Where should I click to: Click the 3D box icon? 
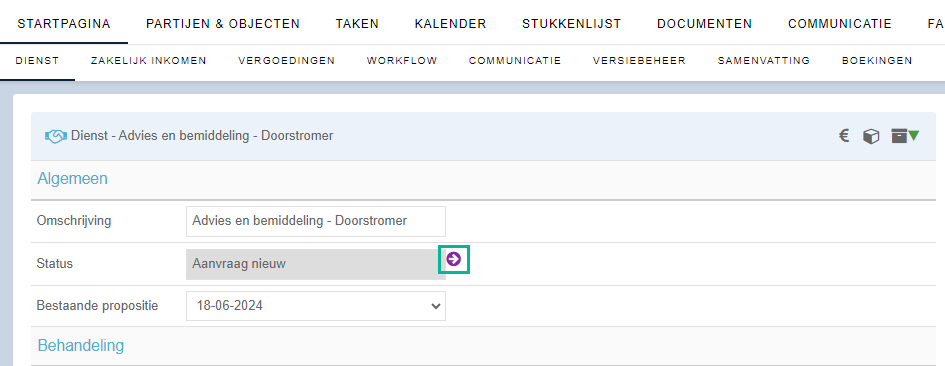coord(871,137)
